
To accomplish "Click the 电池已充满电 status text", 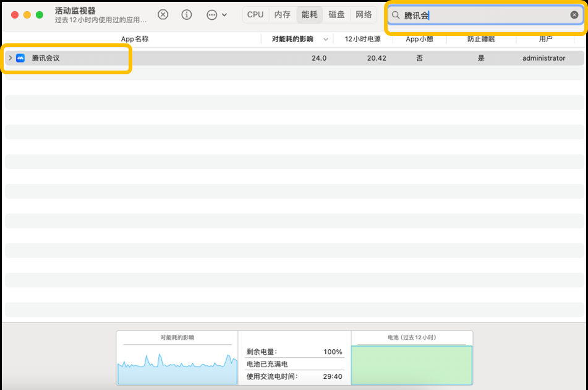I will click(x=267, y=364).
